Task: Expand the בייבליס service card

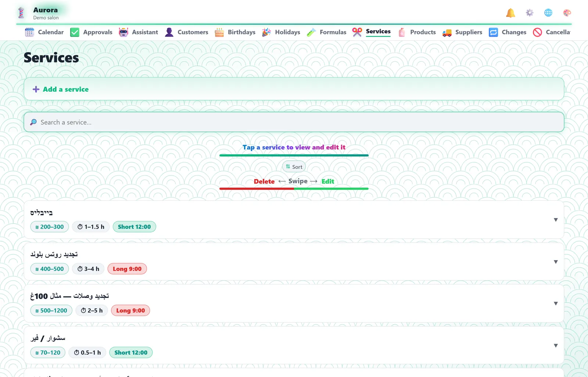Action: [x=556, y=220]
